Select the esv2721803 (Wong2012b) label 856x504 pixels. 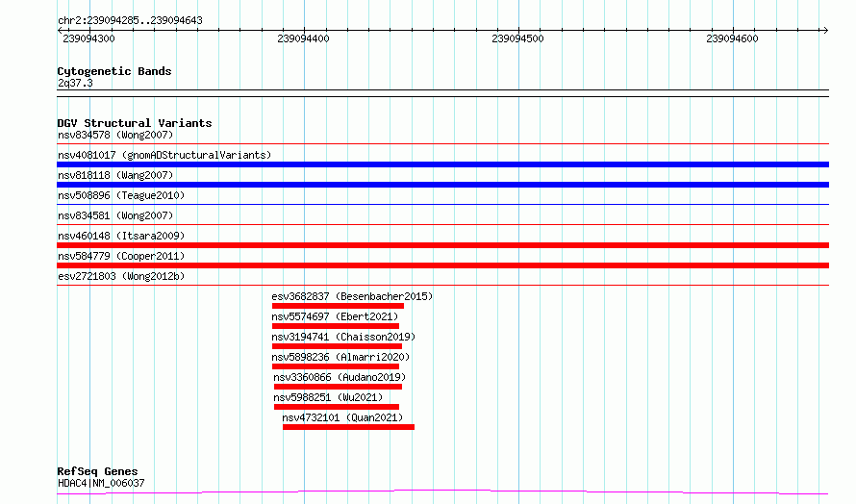(121, 276)
